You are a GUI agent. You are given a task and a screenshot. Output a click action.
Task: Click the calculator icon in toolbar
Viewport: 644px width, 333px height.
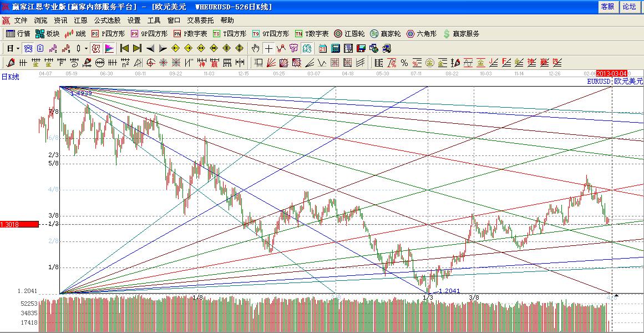coord(335,48)
